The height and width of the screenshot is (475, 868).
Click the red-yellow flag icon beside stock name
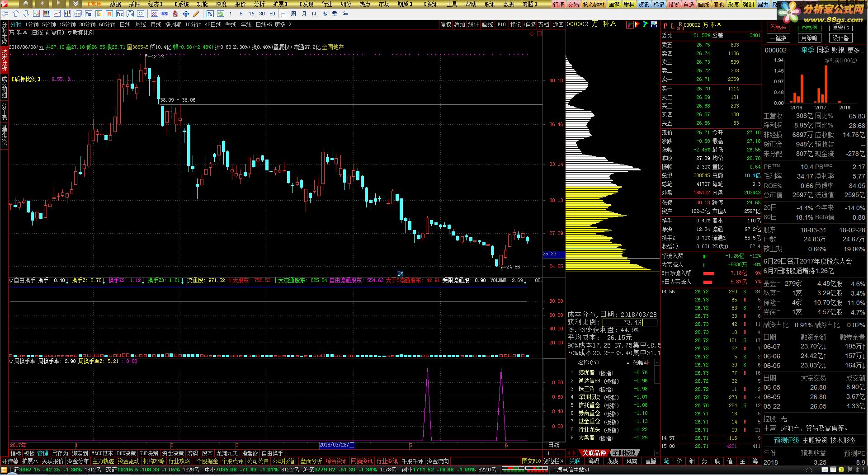pos(637,24)
